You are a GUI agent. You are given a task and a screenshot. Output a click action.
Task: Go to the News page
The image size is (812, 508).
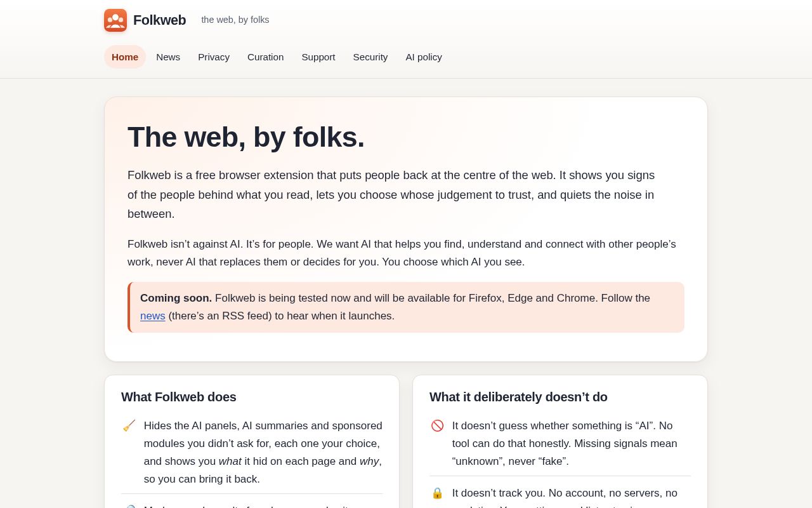point(168,57)
